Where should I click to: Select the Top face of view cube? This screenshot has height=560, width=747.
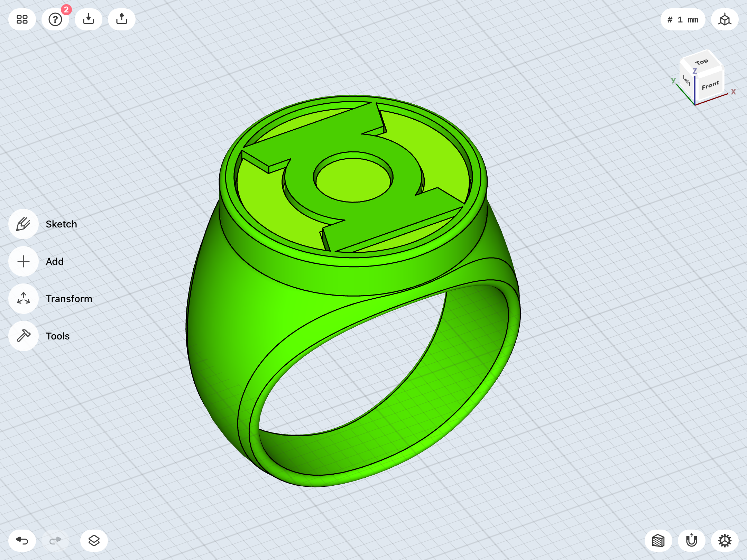pos(701,62)
